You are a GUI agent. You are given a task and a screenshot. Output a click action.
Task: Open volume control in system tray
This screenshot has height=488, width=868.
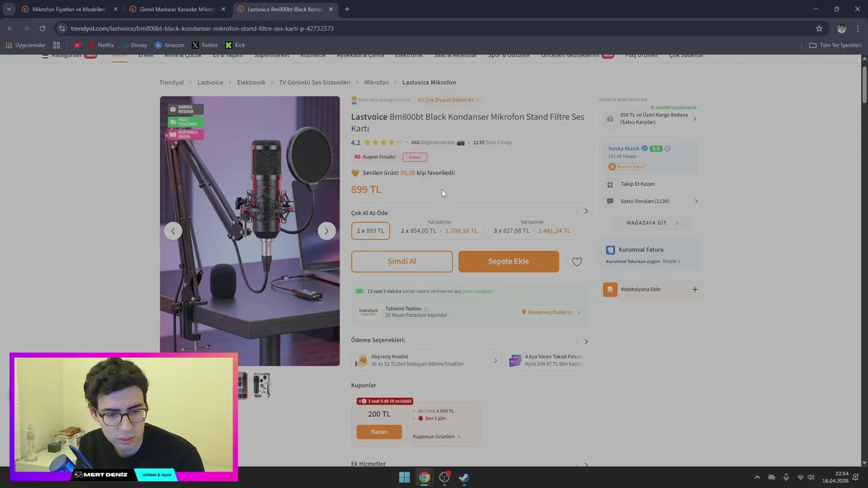tap(810, 477)
